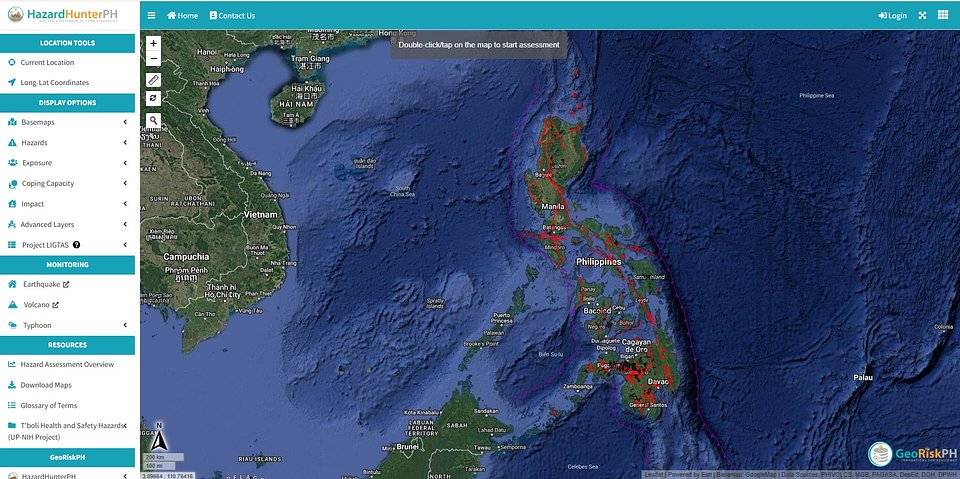Expand the Impact menu item

tap(67, 204)
